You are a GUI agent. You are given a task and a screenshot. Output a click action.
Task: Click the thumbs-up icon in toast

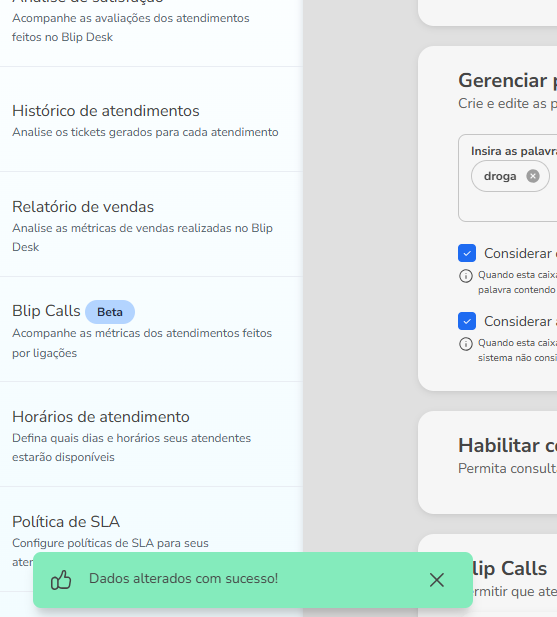pyautogui.click(x=61, y=580)
